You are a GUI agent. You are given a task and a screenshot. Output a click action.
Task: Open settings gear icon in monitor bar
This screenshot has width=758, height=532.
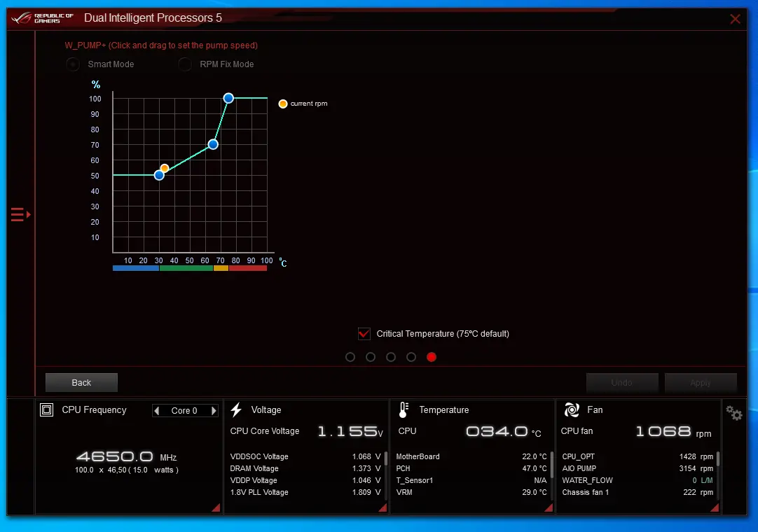click(x=733, y=413)
